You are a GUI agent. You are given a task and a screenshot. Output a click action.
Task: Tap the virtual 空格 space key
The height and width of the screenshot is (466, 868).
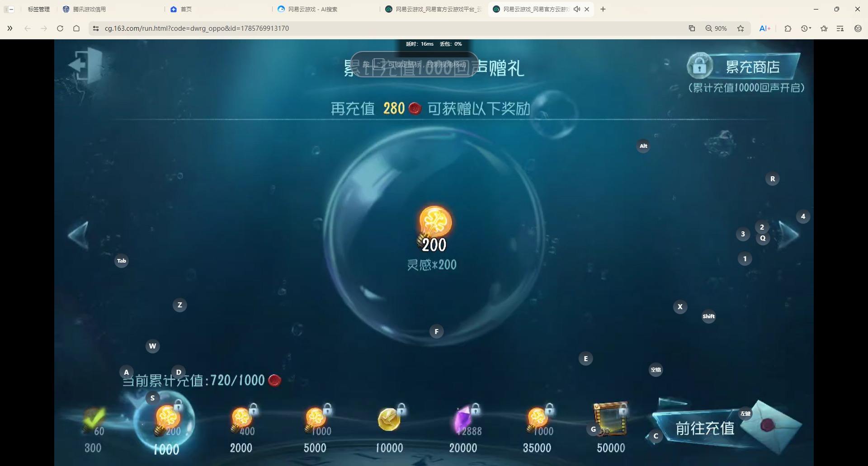[656, 370]
